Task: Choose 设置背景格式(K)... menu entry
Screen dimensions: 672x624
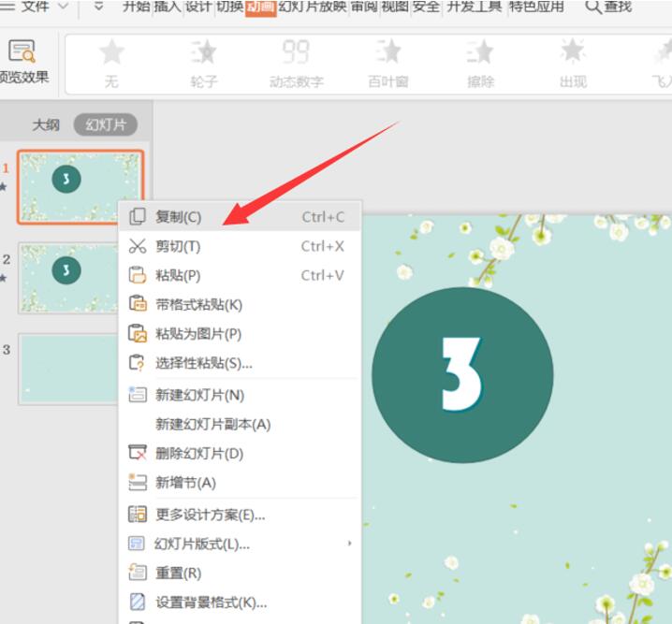Action: pyautogui.click(x=240, y=602)
